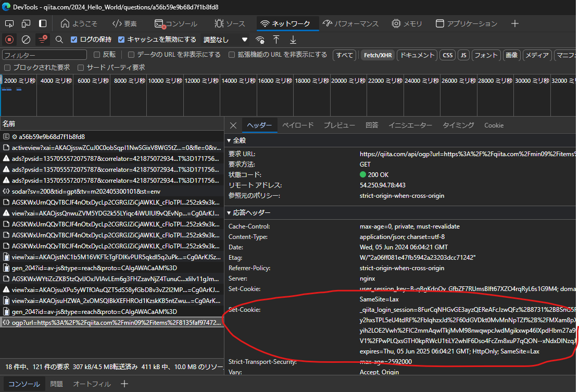Add more tools with plus icon
579x392 pixels.
pos(515,23)
